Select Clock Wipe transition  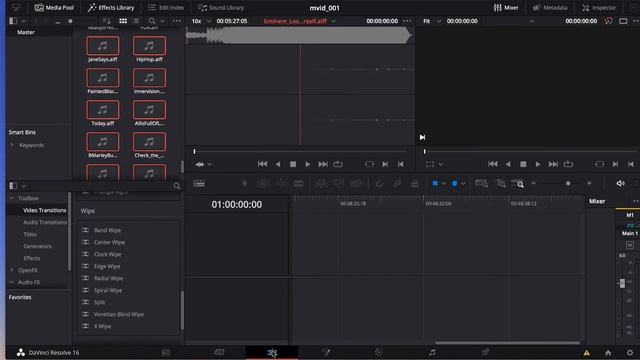point(108,254)
